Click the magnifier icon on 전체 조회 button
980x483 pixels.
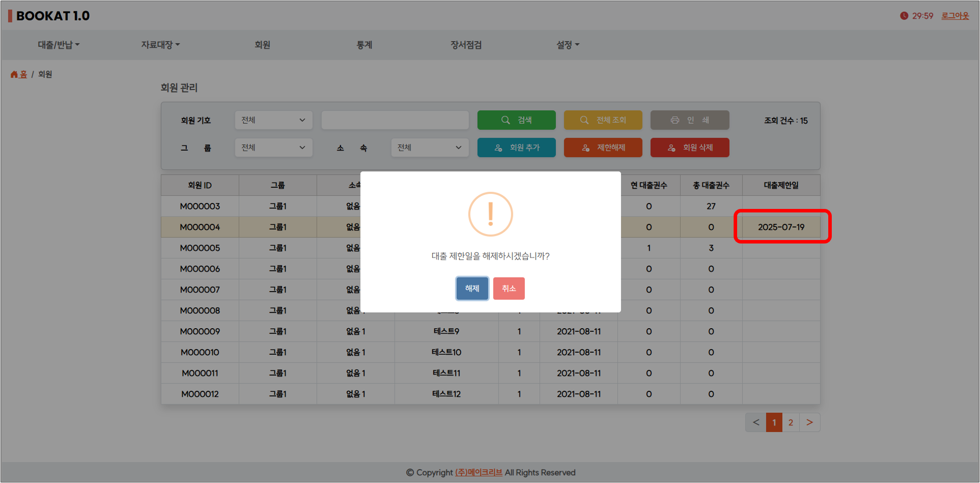tap(584, 120)
